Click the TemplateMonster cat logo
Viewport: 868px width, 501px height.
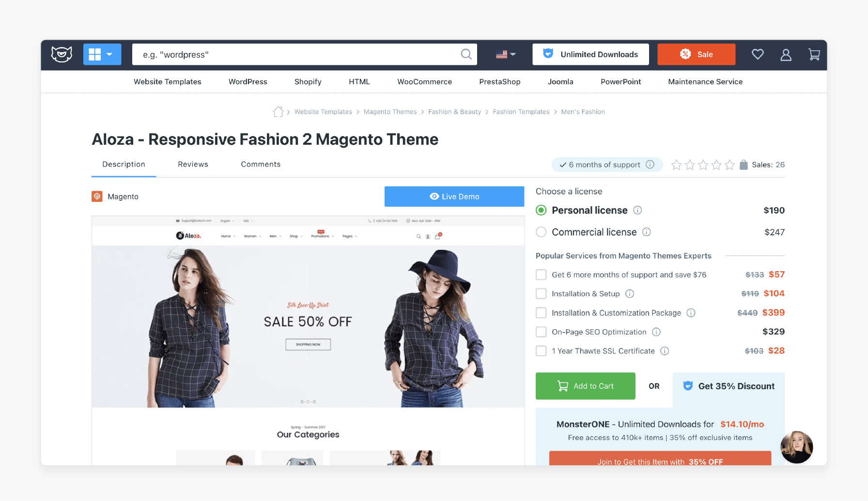[62, 54]
